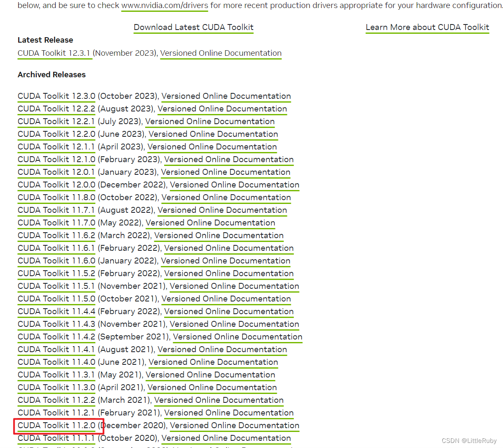Open Versioned Online Documentation for 11.2.1
503x448 pixels.
pyautogui.click(x=229, y=413)
